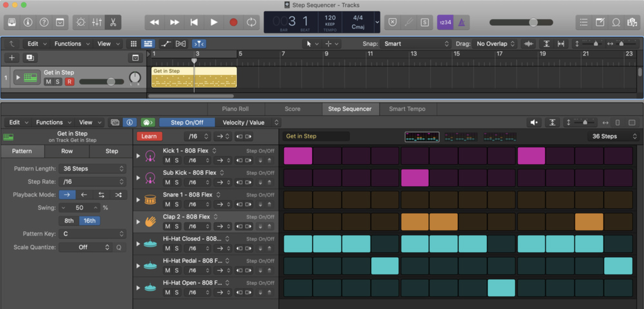644x309 pixels.
Task: Mute the Kick 1 row
Action: pos(168,160)
